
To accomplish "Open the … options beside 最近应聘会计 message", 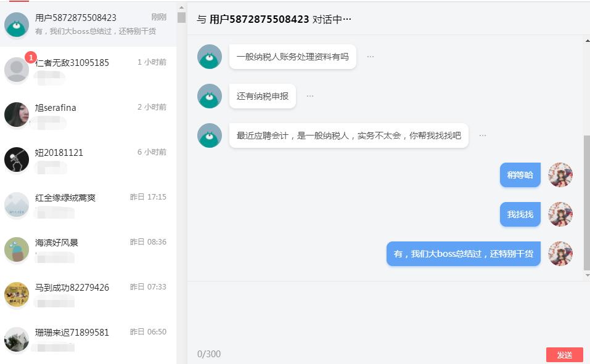I will [482, 135].
